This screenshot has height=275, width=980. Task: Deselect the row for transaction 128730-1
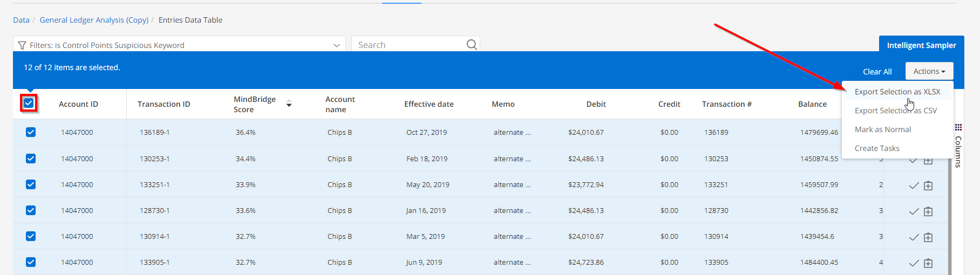[x=31, y=210]
